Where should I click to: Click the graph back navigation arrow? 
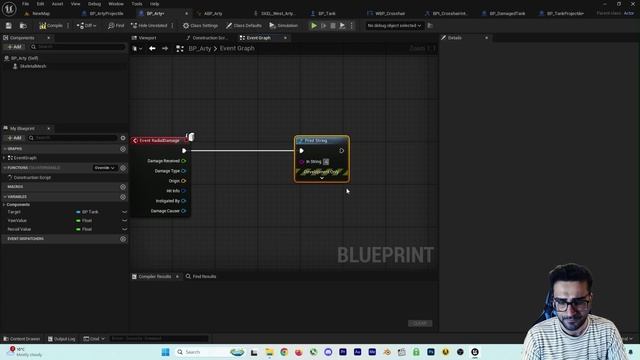coord(152,49)
